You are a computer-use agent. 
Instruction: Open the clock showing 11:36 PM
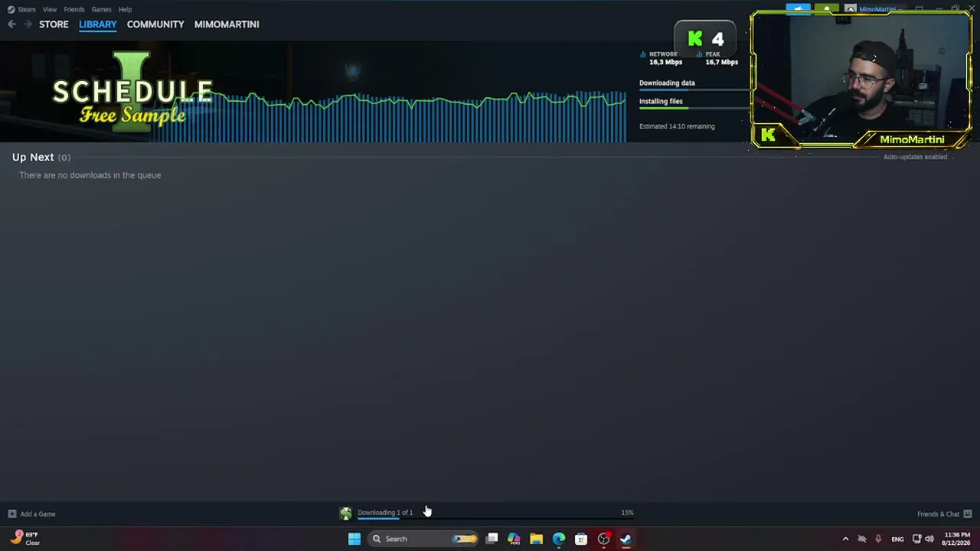point(957,539)
